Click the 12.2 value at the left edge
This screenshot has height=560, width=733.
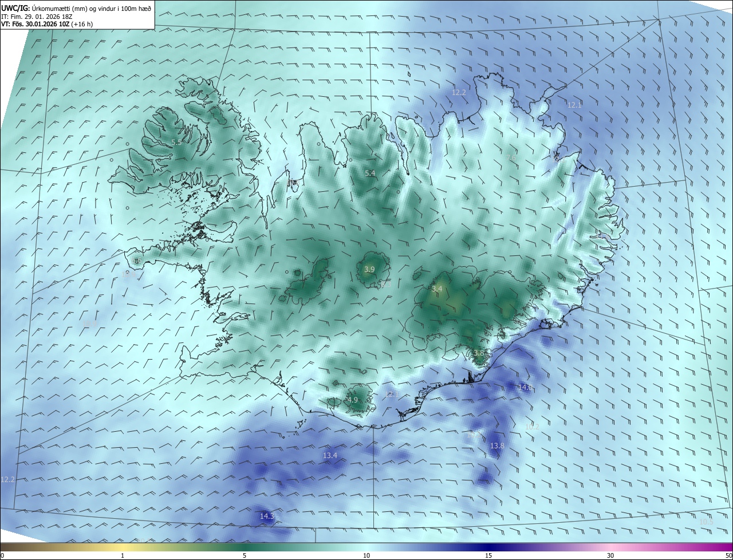[7, 479]
